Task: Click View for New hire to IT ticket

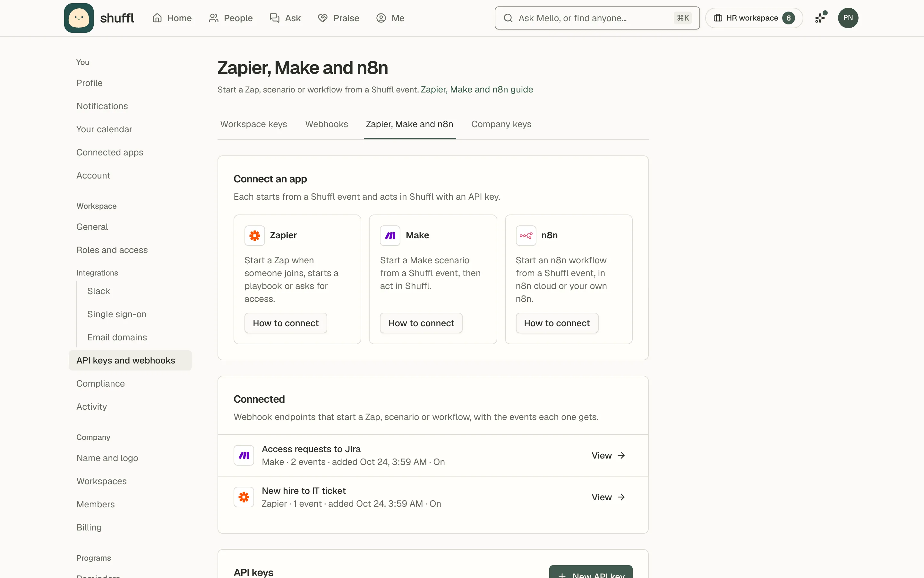Action: (x=608, y=497)
